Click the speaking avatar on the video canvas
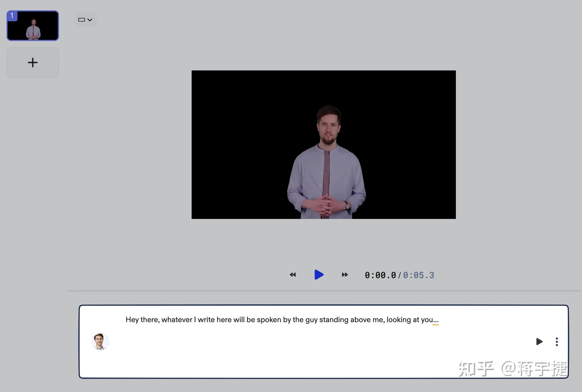The width and height of the screenshot is (582, 392). click(x=327, y=164)
